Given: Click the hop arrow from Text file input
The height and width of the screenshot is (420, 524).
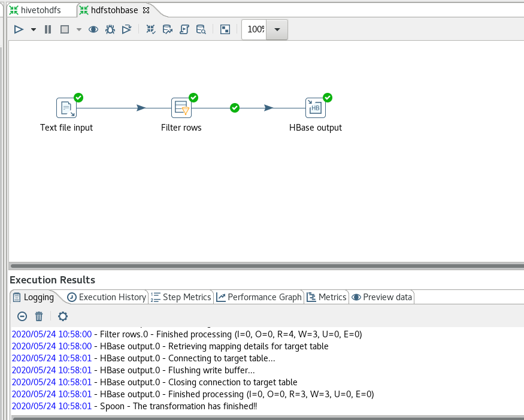Looking at the screenshot, I should [141, 108].
